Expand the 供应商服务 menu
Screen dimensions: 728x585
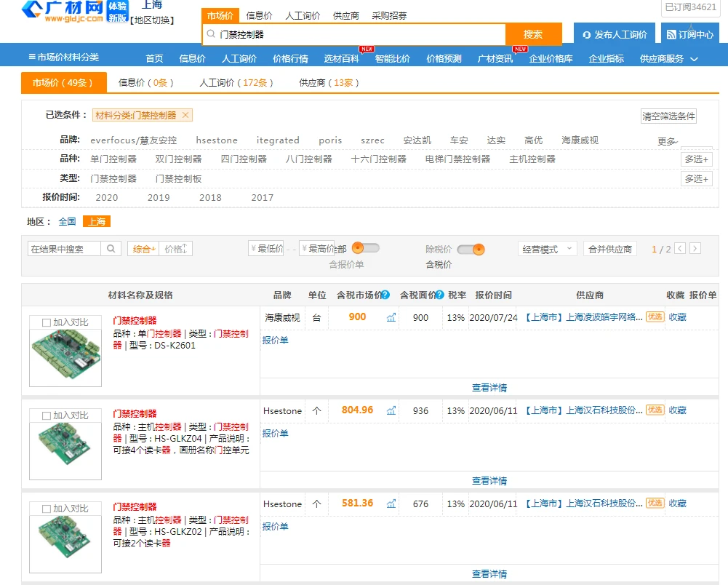pos(668,59)
